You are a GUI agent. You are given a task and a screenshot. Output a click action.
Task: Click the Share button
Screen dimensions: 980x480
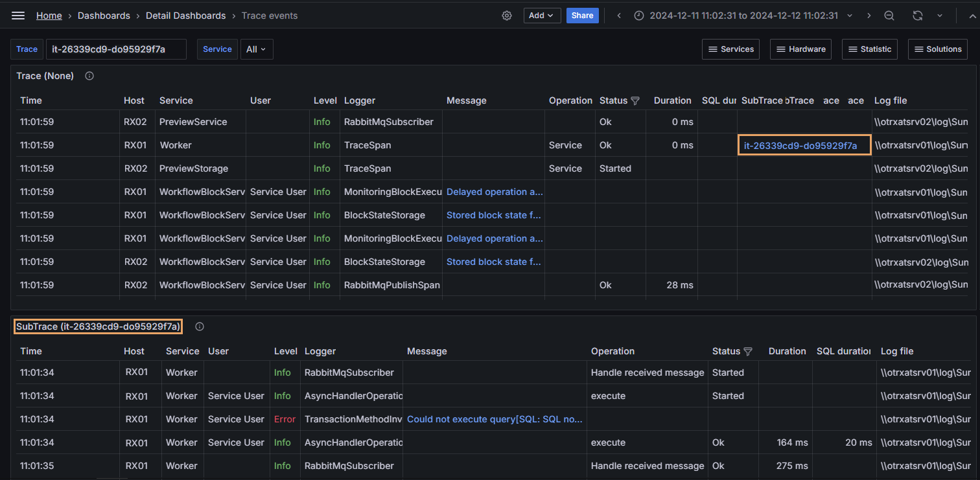[582, 16]
